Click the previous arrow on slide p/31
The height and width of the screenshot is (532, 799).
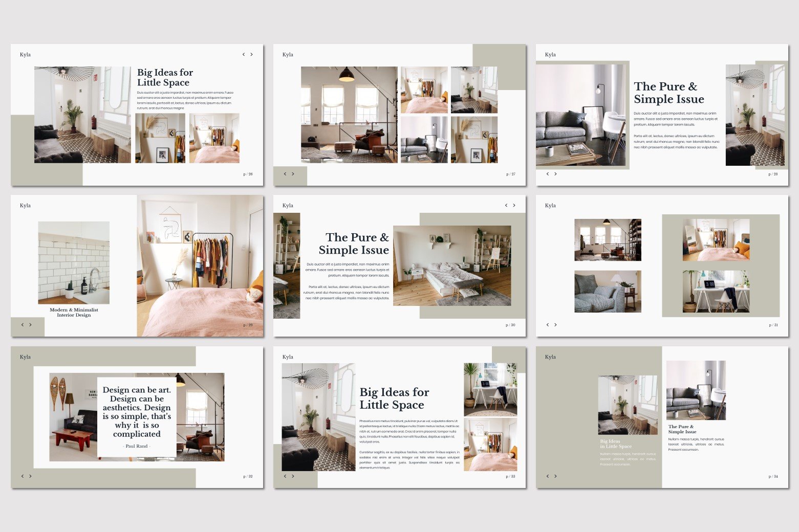[548, 325]
